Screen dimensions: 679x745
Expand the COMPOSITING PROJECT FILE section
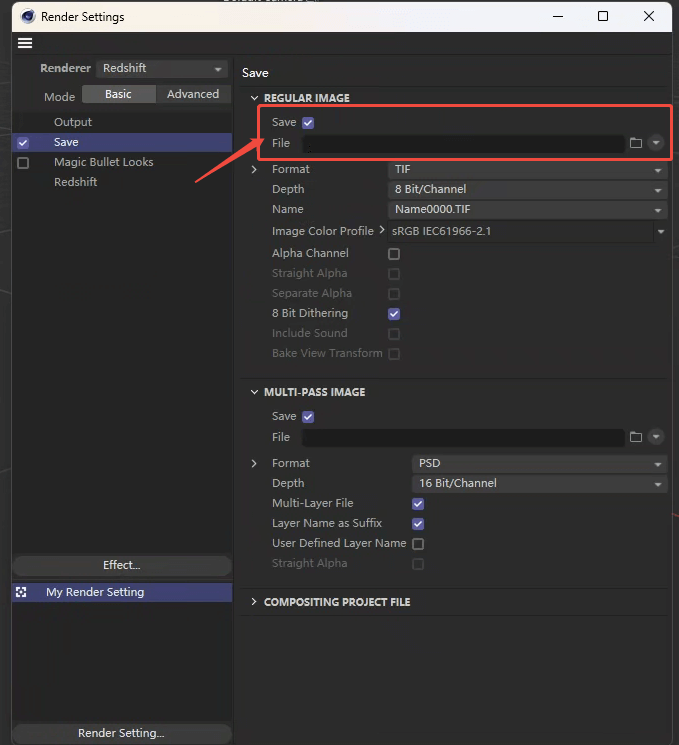tap(254, 602)
